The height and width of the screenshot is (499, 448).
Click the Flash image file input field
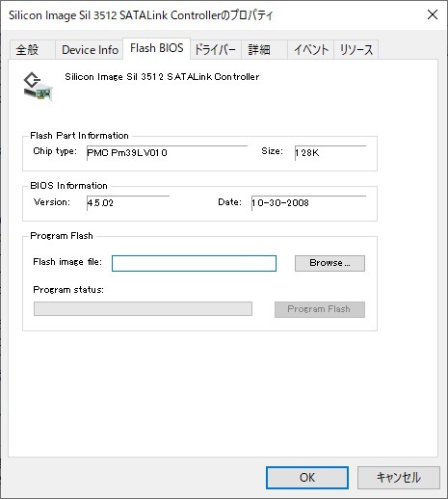[x=194, y=263]
